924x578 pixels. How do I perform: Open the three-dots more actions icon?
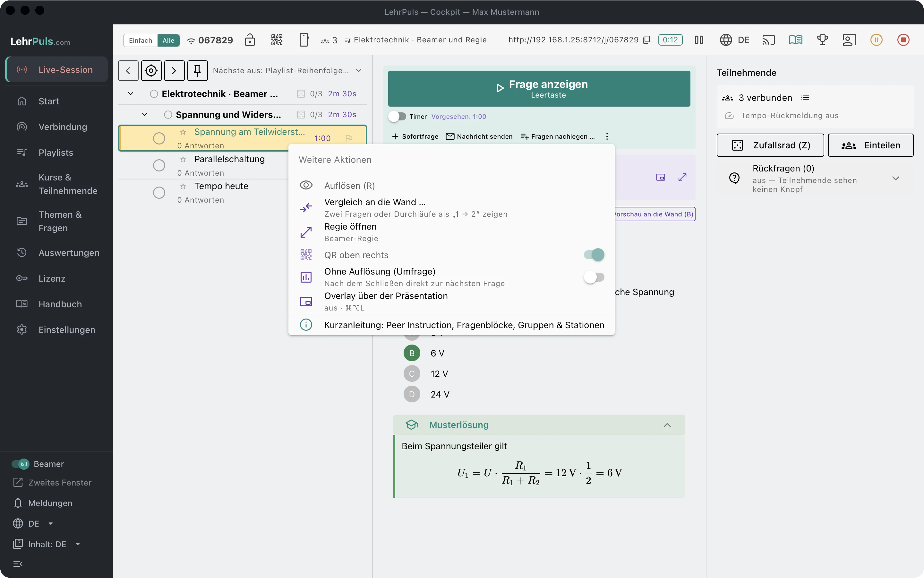[607, 136]
